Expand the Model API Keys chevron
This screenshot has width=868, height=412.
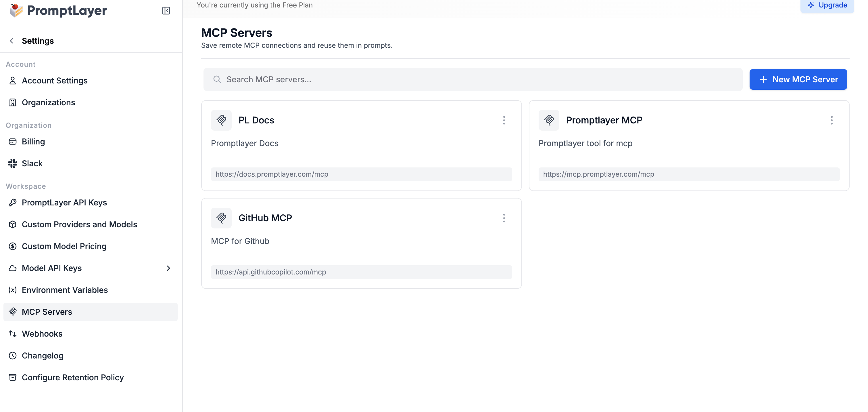pos(168,268)
